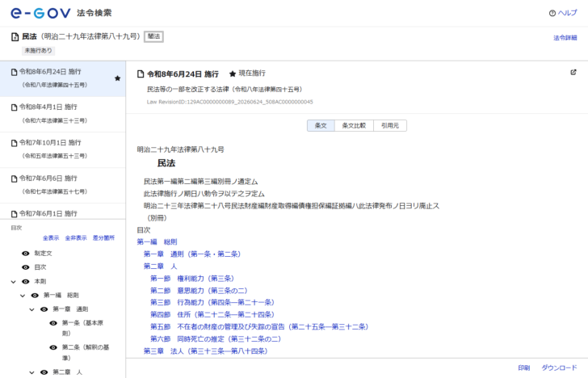The width and height of the screenshot is (588, 378).
Task: Click the 未施行あり badge
Action: [x=38, y=50]
